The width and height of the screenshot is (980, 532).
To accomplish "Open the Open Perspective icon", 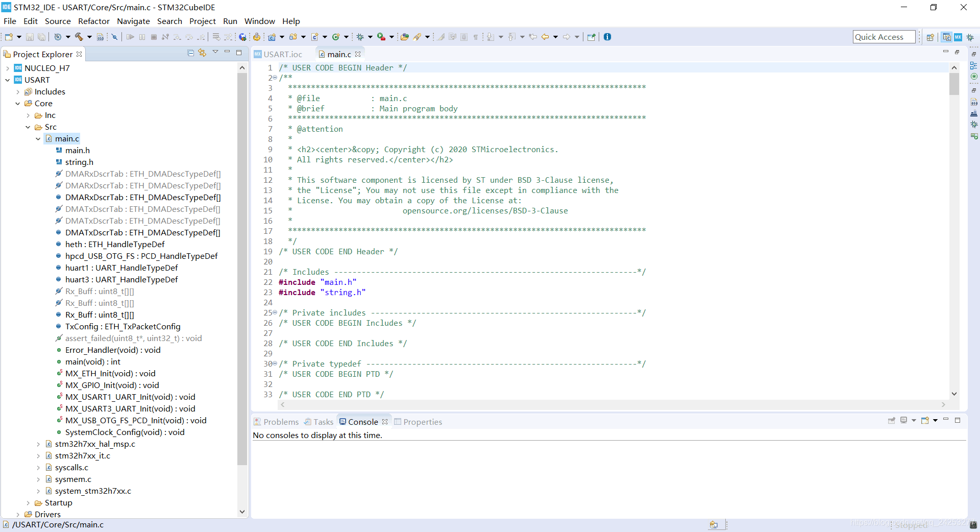I will pos(930,37).
